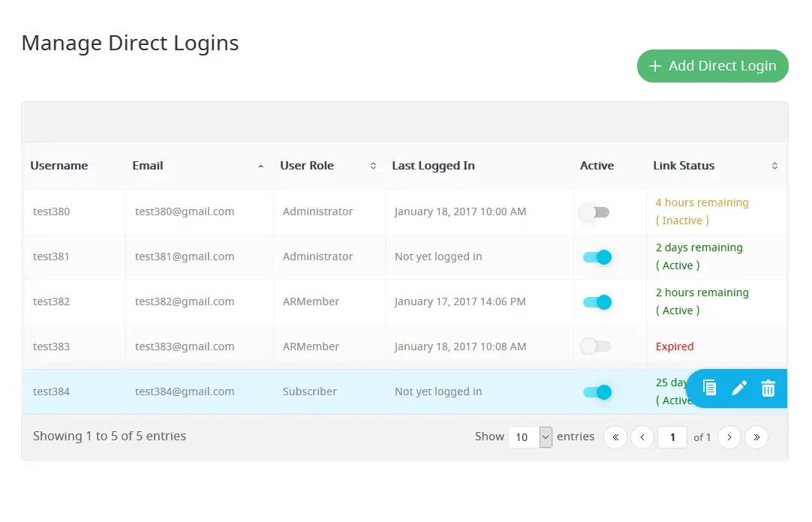This screenshot has width=812, height=522.
Task: Click the copy link icon for test384
Action: (709, 388)
